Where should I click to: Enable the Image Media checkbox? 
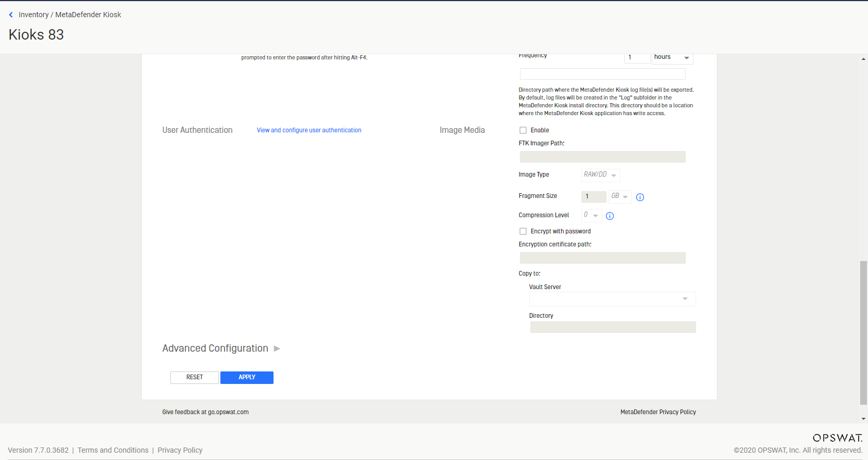point(523,130)
